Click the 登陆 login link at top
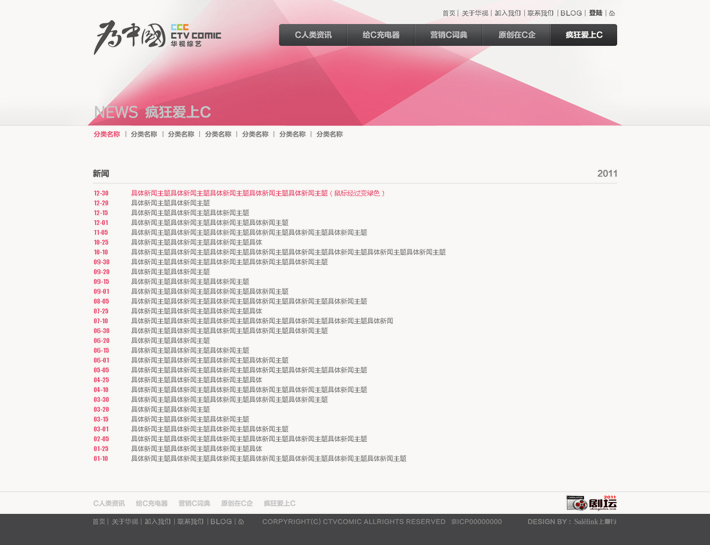Viewport: 710px width, 545px height. pyautogui.click(x=596, y=14)
